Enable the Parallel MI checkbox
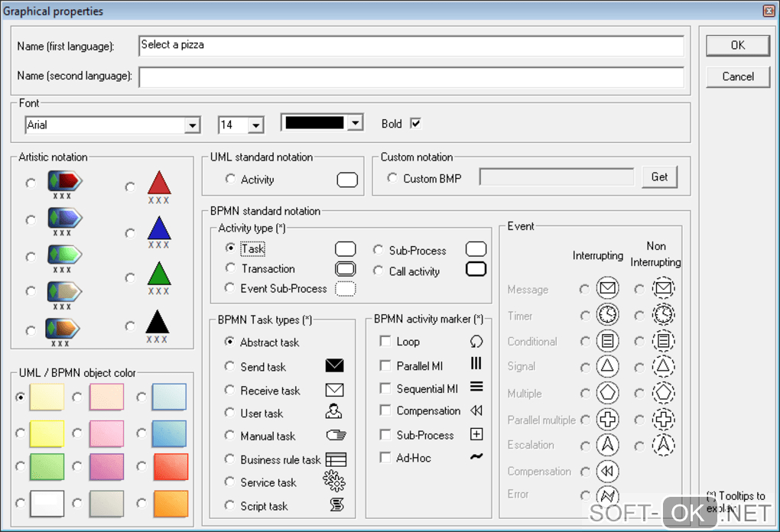Viewport: 780px width, 532px height. point(385,365)
